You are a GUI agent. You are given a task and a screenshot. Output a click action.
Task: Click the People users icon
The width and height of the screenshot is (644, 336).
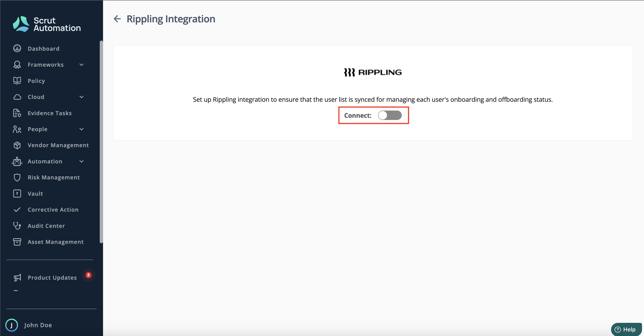(x=17, y=129)
